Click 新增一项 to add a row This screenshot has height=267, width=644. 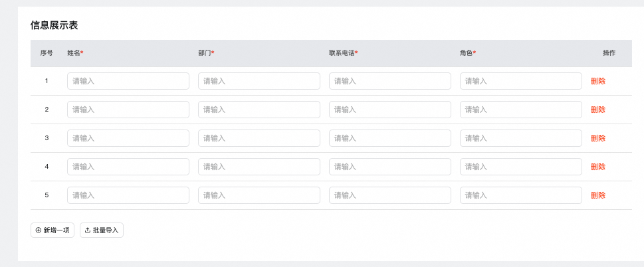(53, 230)
